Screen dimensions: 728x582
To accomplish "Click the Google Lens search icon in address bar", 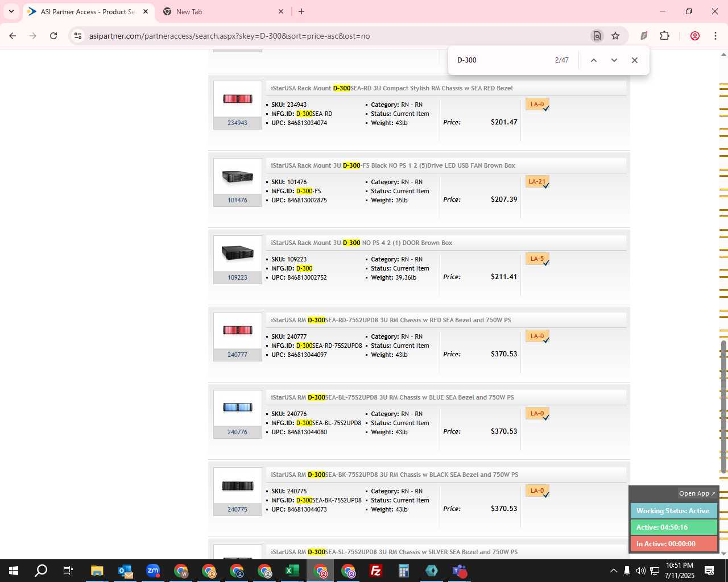I will click(x=597, y=36).
